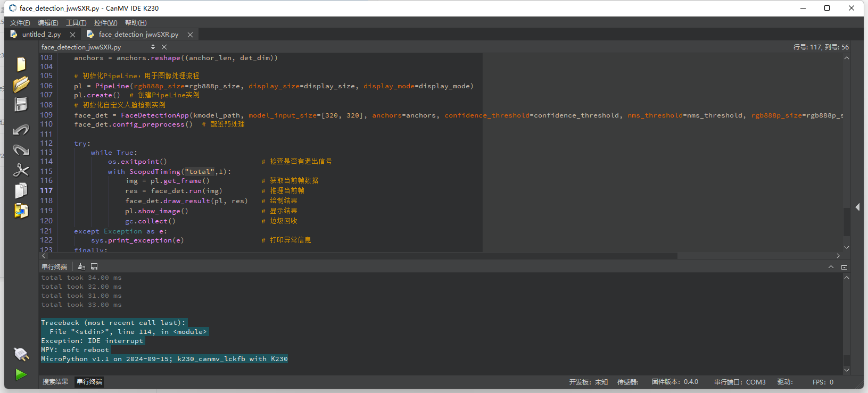Collapse the serial terminal panel with chevron

coord(831,267)
